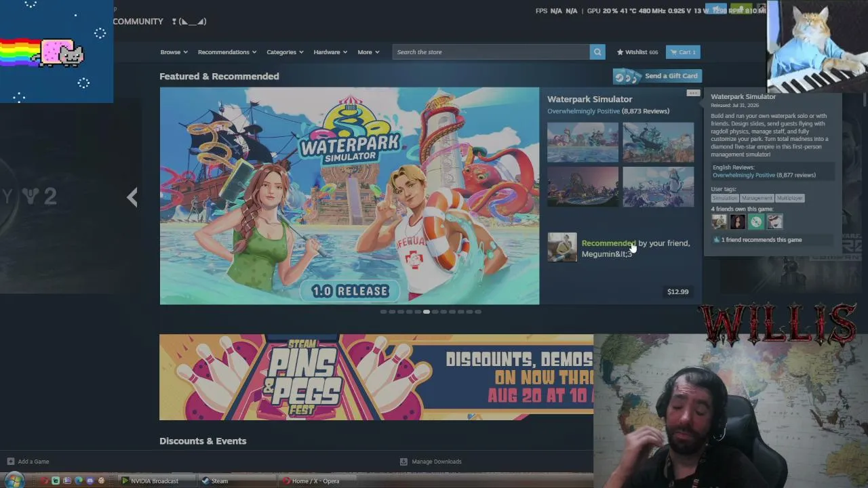The image size is (868, 488).
Task: Expand the Hardware dropdown menu
Action: coord(330,52)
